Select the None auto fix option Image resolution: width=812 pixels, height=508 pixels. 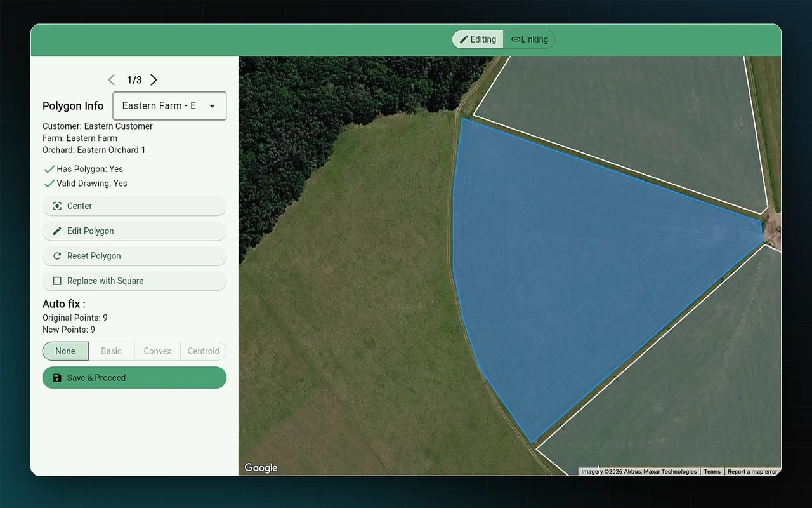[65, 351]
